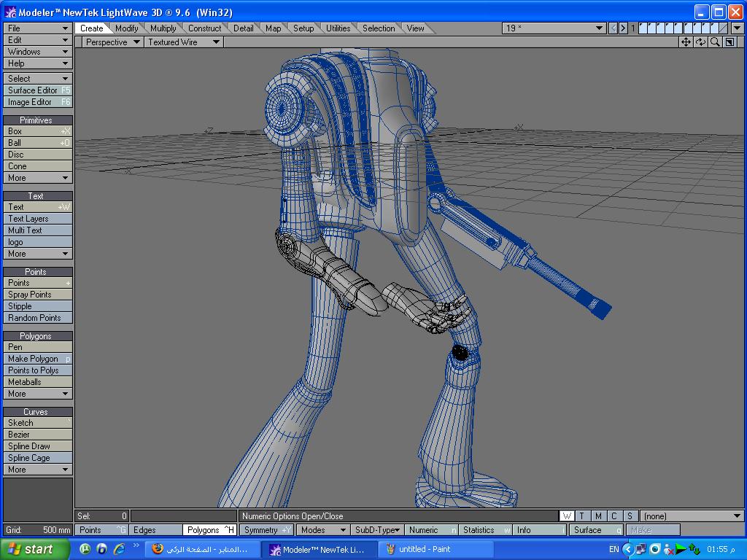Open the object list dropdown showing 19
747x560 pixels.
(554, 28)
